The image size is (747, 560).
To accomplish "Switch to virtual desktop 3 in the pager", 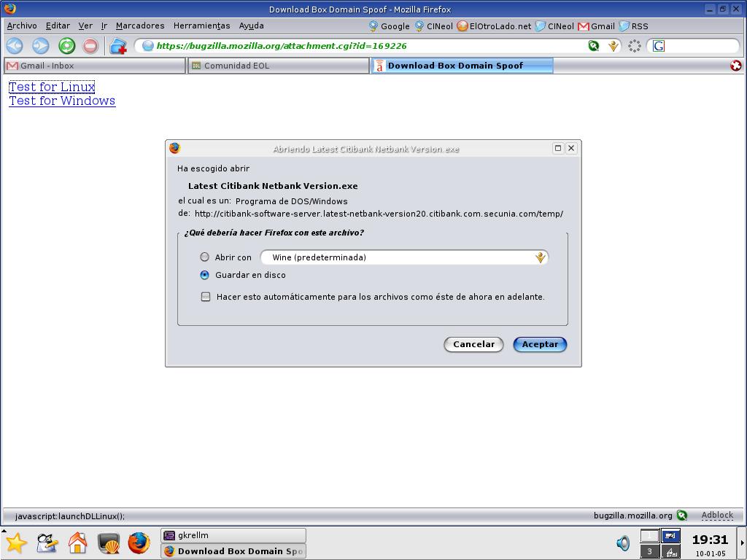I will 650,551.
